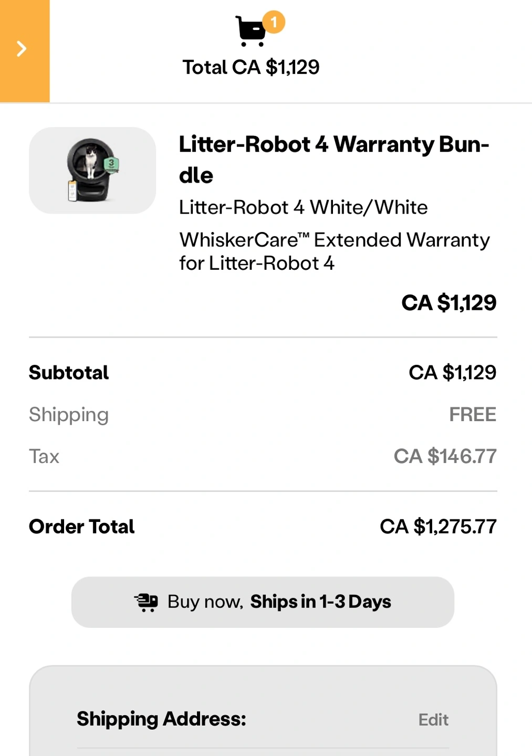
Task: Click the fast shipping truck icon
Action: [146, 602]
